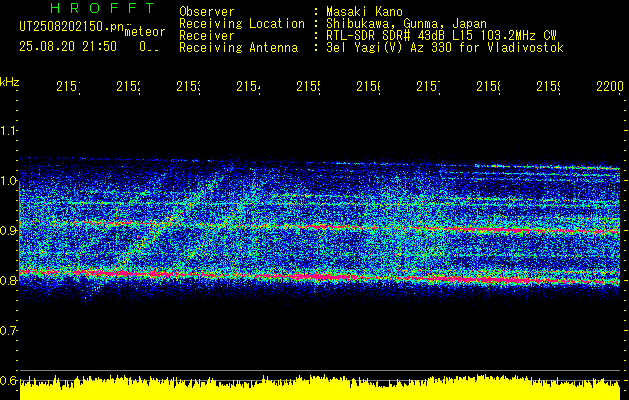Click the file name UT2508202150.pn
Image resolution: width=629 pixels, height=400 pixels.
coord(71,27)
